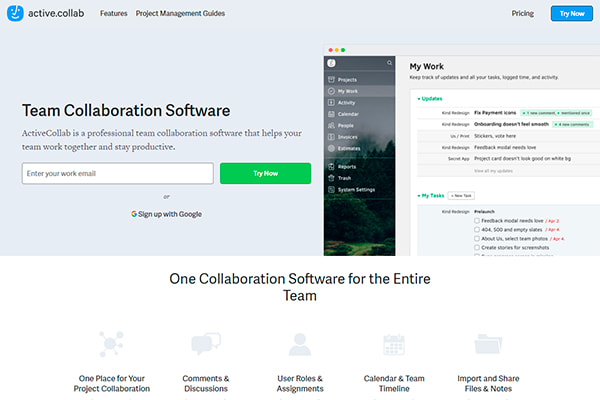This screenshot has width=600, height=400.
Task: Select People icon in the sidebar
Action: 331,126
